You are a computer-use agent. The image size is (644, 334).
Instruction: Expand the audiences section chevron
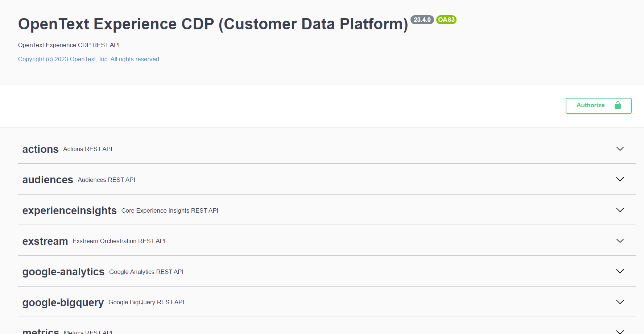(x=620, y=179)
